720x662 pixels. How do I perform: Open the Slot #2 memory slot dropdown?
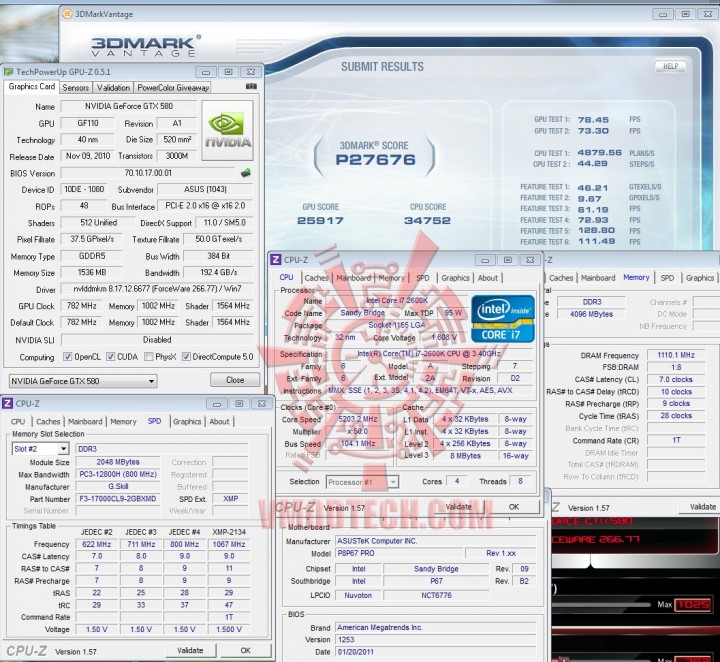click(40, 449)
